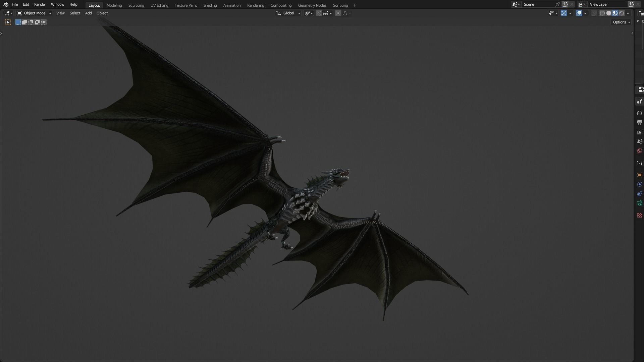Expand the left toolbar arrow
The width and height of the screenshot is (644, 362).
(x=1, y=33)
